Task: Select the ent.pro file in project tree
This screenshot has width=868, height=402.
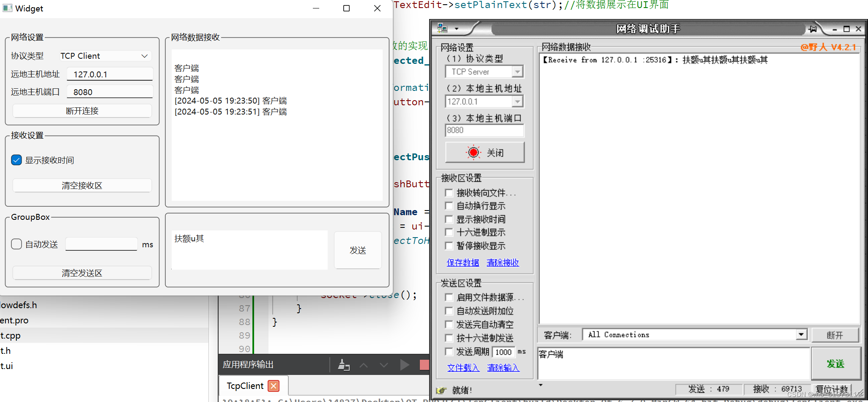Action: point(104,320)
